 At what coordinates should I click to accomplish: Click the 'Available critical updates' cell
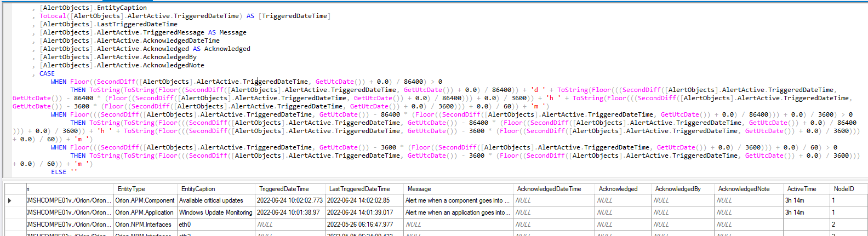(216, 200)
